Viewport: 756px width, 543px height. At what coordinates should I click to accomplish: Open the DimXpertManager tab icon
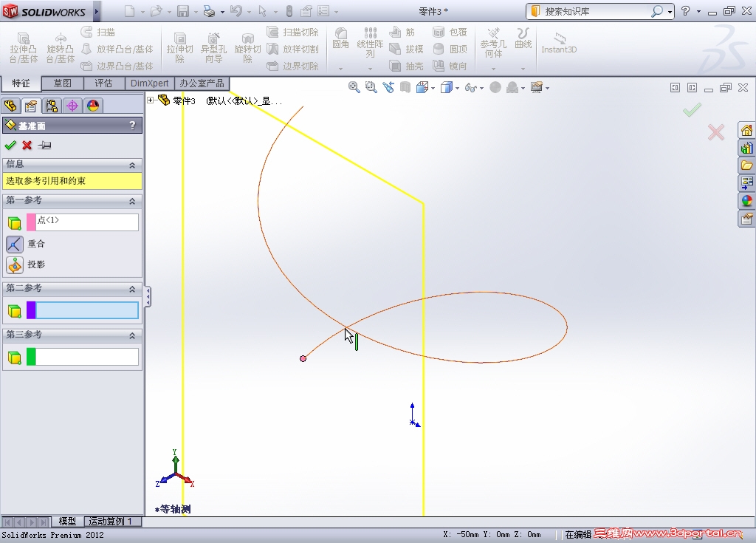coord(72,105)
